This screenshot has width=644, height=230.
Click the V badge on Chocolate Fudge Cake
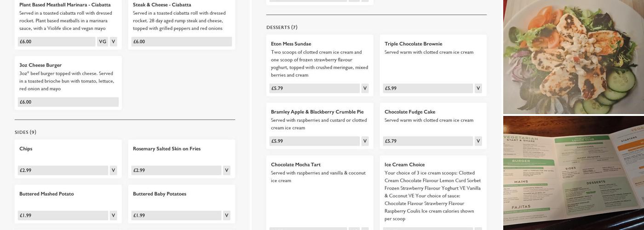tap(478, 141)
